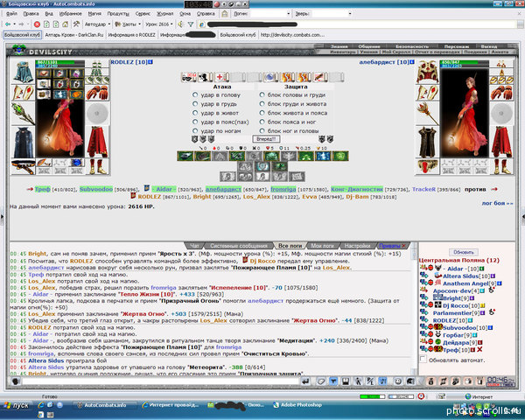Select attack 'удар в голову'
Screen dimensions: 525x420
tap(195, 94)
